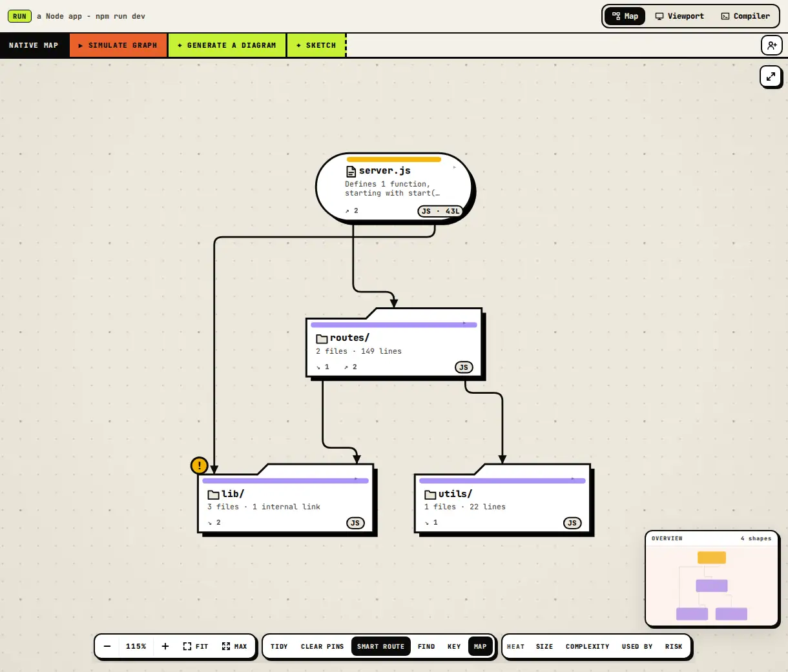Enable the Heat overlay
Screen dimensions: 788x672
tap(515, 646)
